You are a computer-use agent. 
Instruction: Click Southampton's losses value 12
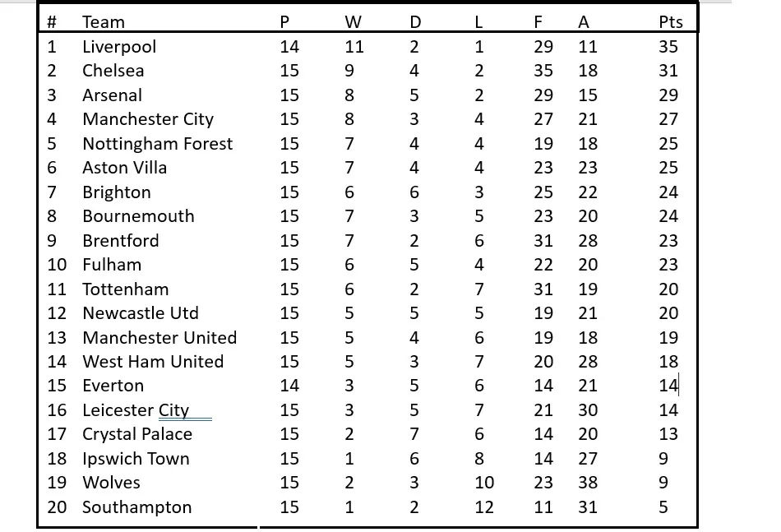(484, 507)
